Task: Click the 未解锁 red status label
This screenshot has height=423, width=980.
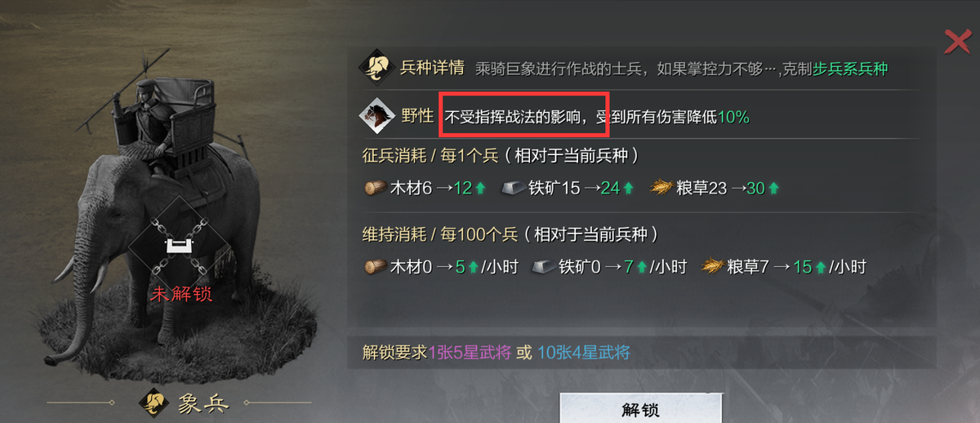Action: (x=180, y=294)
